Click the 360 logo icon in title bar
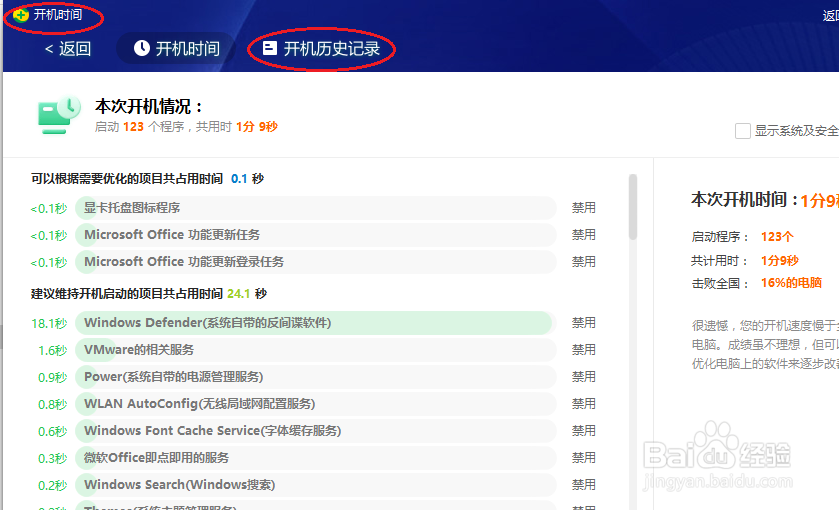Viewport: 839px width, 510px height. pos(20,14)
